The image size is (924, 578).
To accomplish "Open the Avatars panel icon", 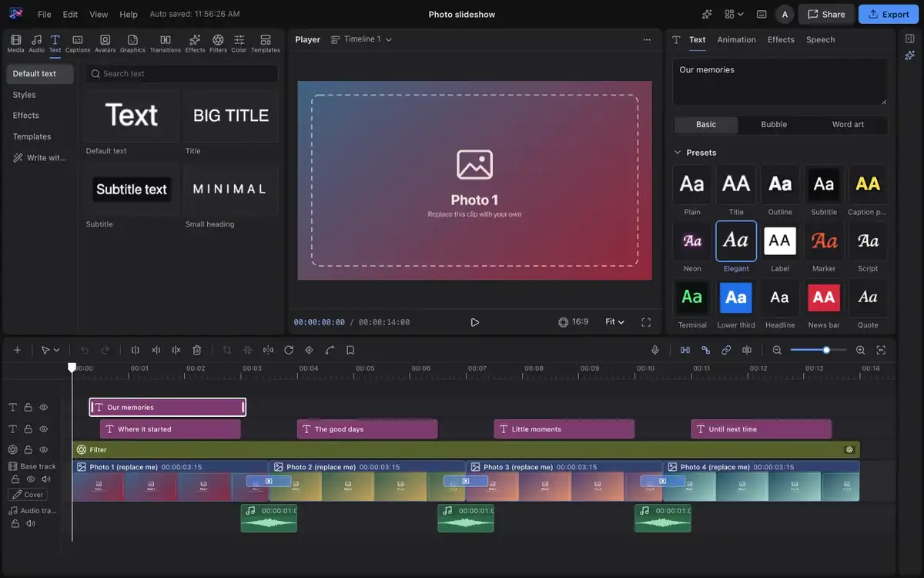I will [x=105, y=43].
